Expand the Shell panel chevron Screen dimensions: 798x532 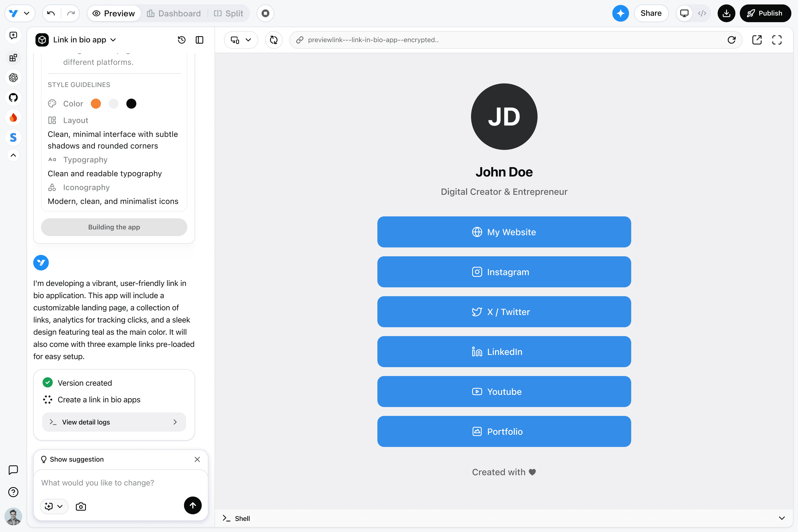tap(782, 518)
